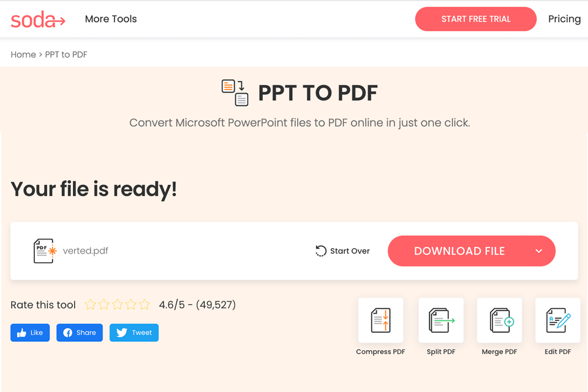Like the tool on Facebook
Viewport: 588px width, 392px height.
(x=30, y=333)
